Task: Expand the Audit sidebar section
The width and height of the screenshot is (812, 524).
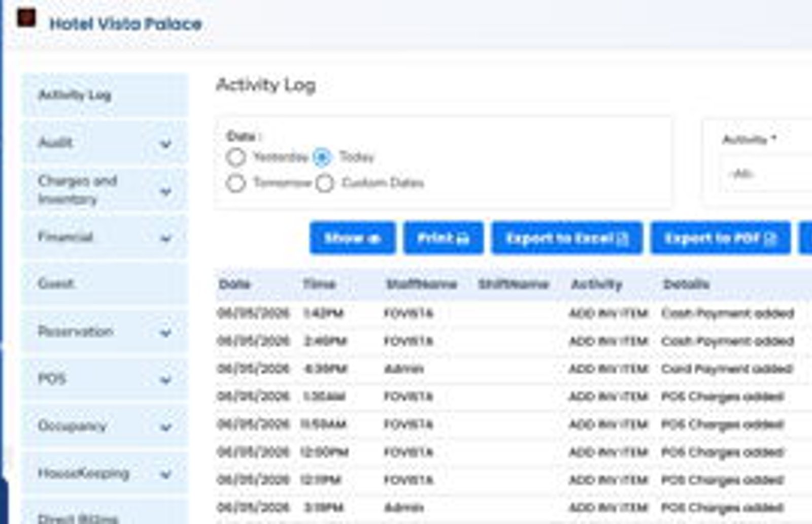Action: point(105,143)
